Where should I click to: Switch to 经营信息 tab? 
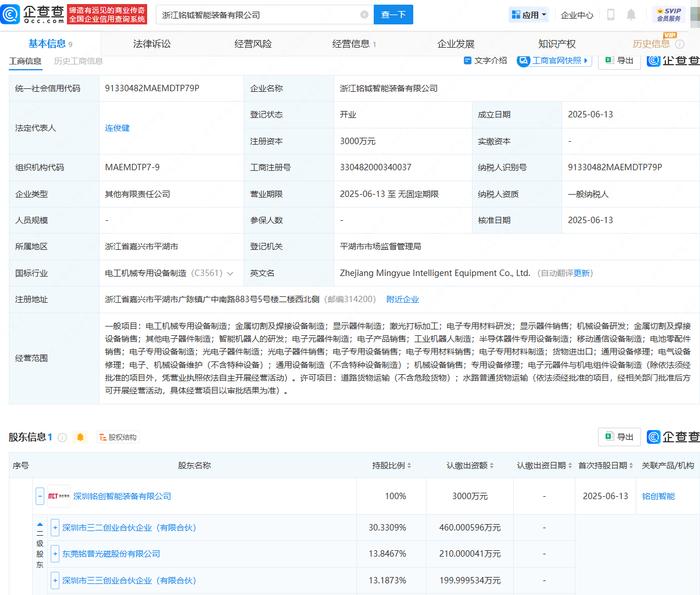(354, 44)
